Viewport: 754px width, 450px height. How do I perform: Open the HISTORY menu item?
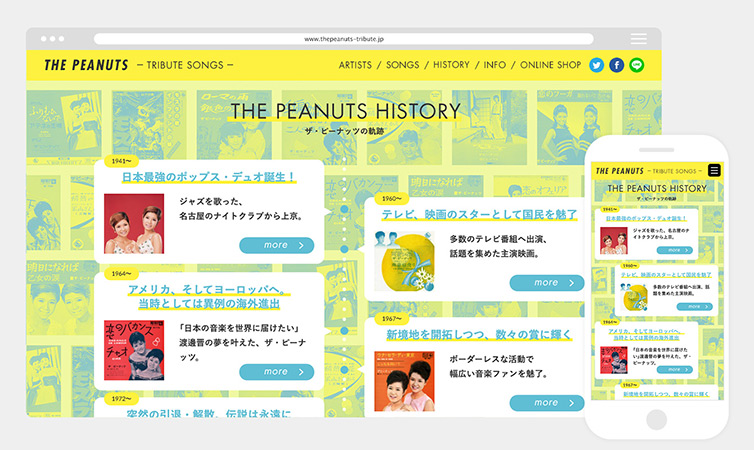point(451,65)
